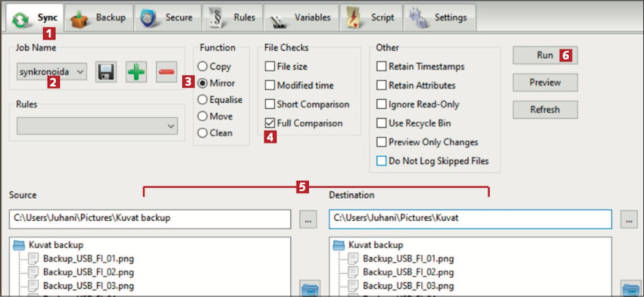The image size is (644, 297).
Task: Click the Destination folder browse ellipsis button
Action: pyautogui.click(x=629, y=220)
